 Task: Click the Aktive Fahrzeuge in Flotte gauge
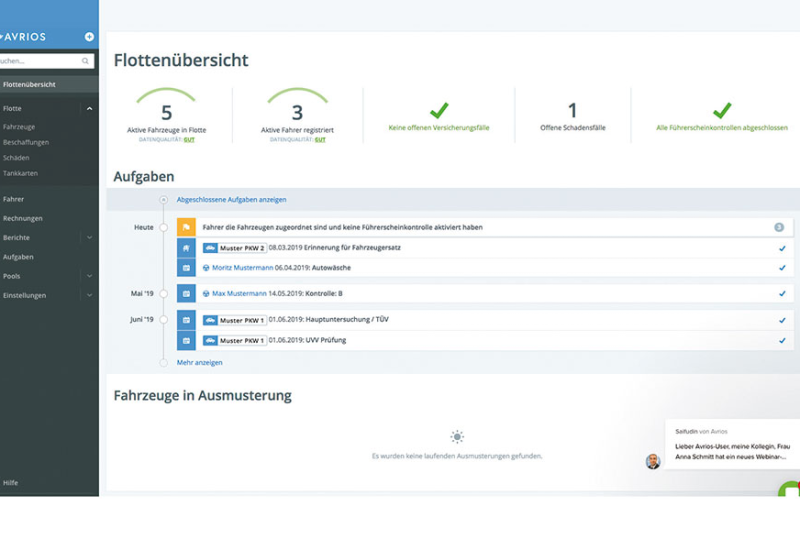(x=167, y=112)
